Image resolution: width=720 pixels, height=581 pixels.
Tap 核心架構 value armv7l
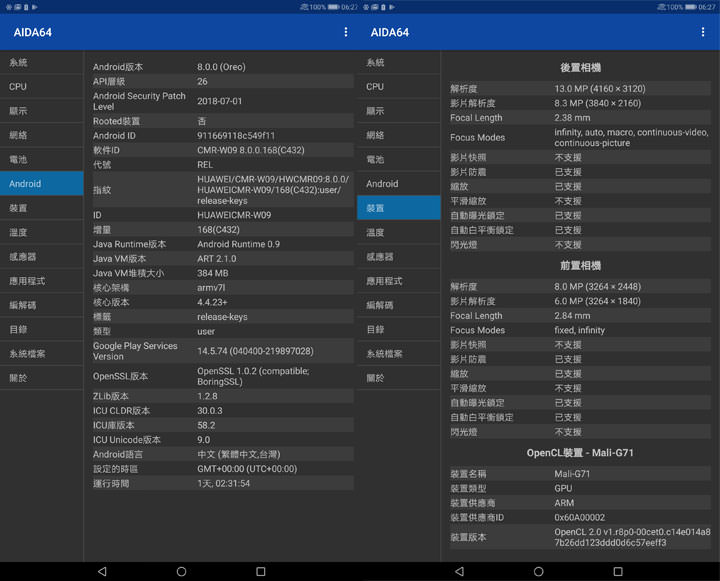[211, 288]
